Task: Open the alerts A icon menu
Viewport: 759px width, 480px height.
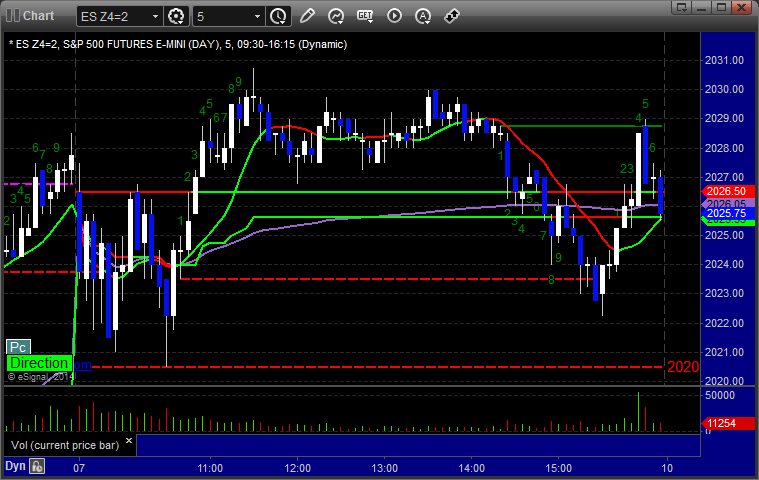Action: point(423,16)
